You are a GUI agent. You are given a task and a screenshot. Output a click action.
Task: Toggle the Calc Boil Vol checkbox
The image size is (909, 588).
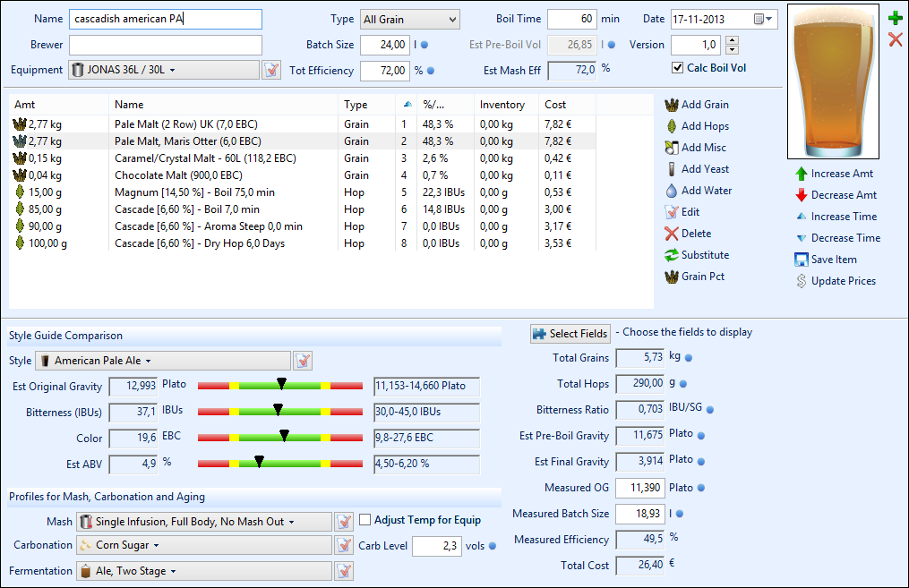(678, 68)
